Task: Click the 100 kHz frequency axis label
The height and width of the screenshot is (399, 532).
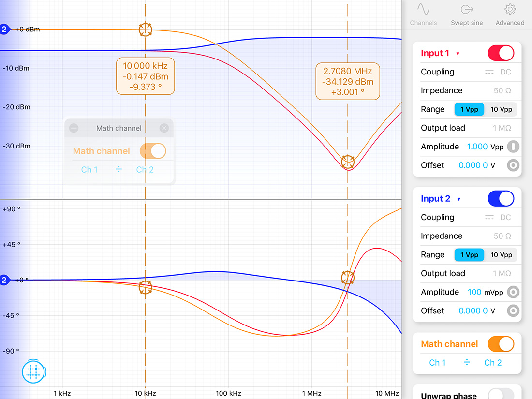Action: 228,393
